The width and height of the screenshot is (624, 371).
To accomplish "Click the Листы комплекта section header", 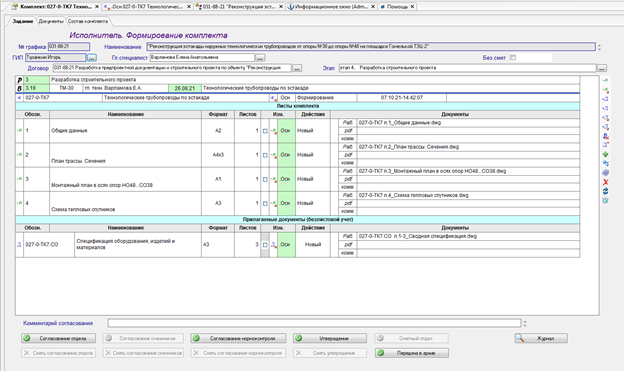I will tap(298, 106).
